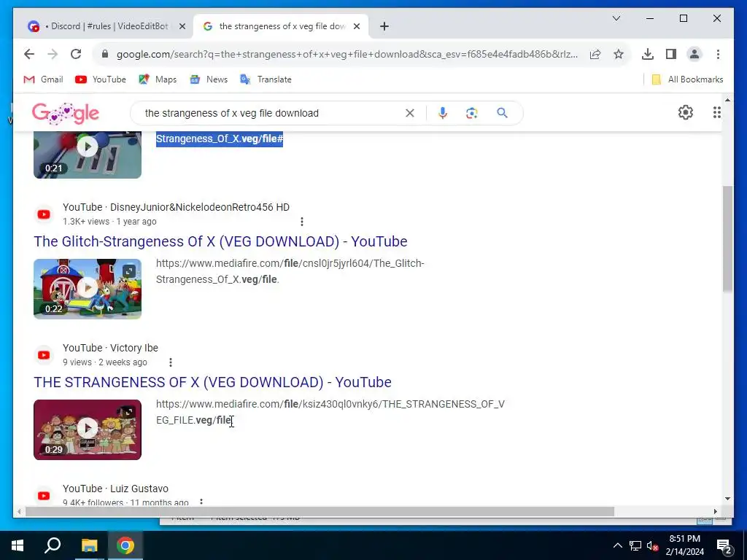The width and height of the screenshot is (747, 560).
Task: Open the tab search dropdown chevron
Action: 616,18
